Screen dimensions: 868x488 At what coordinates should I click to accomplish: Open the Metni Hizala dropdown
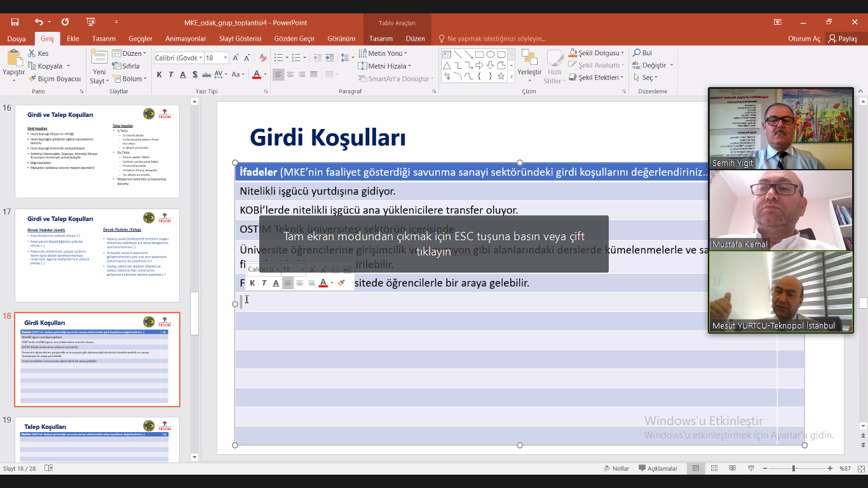point(385,66)
